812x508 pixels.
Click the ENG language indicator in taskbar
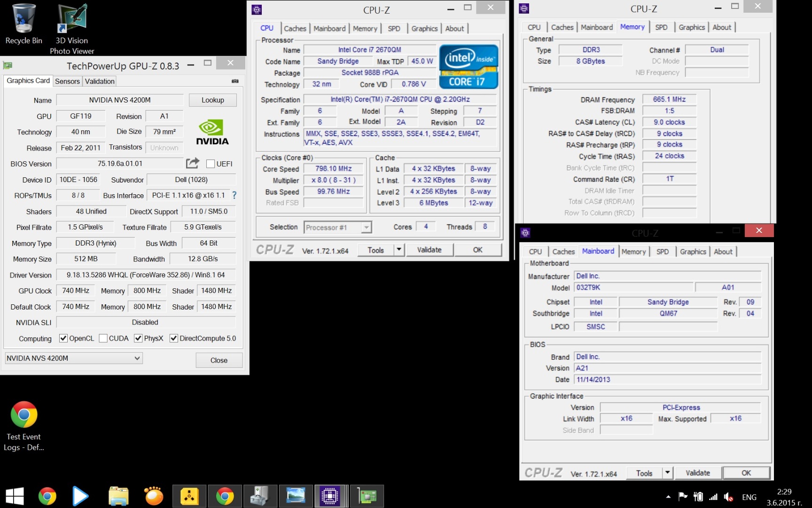click(749, 497)
